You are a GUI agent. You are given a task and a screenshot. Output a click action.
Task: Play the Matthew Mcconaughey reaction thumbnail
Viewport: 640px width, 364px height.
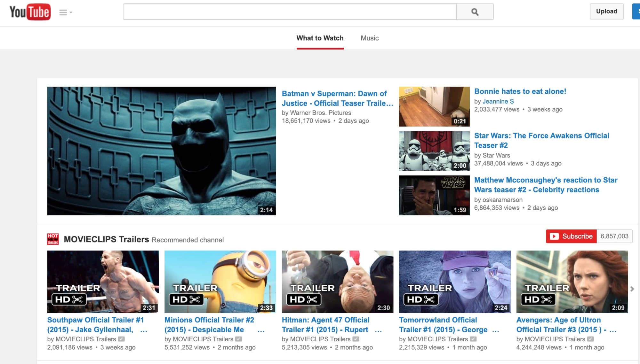point(434,195)
